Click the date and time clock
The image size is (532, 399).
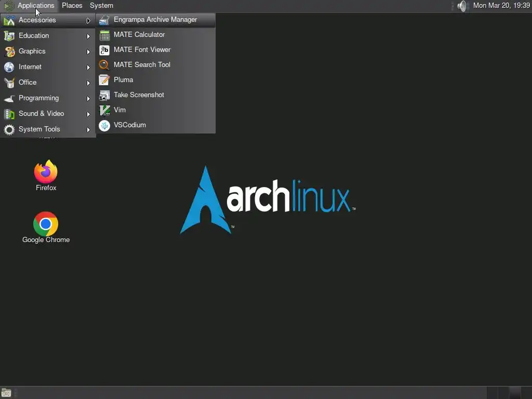[x=501, y=5]
